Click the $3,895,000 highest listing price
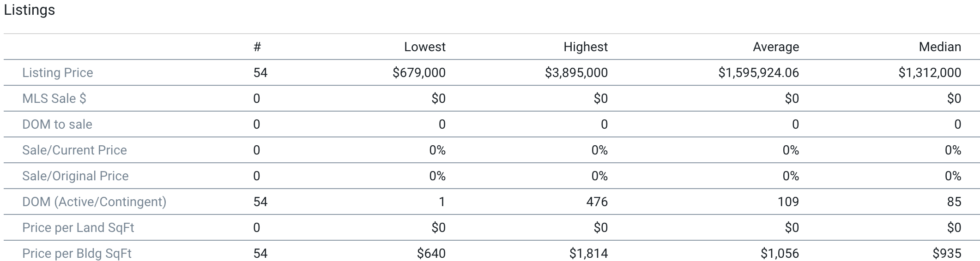980x261 pixels. tap(576, 72)
